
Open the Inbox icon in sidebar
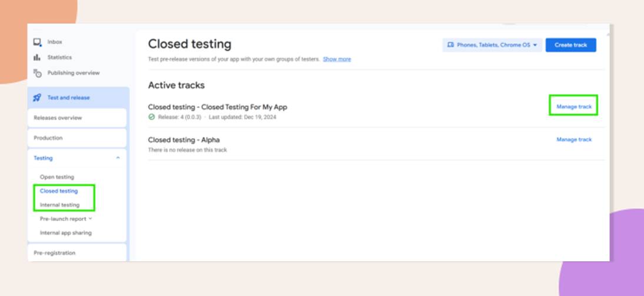tap(38, 42)
